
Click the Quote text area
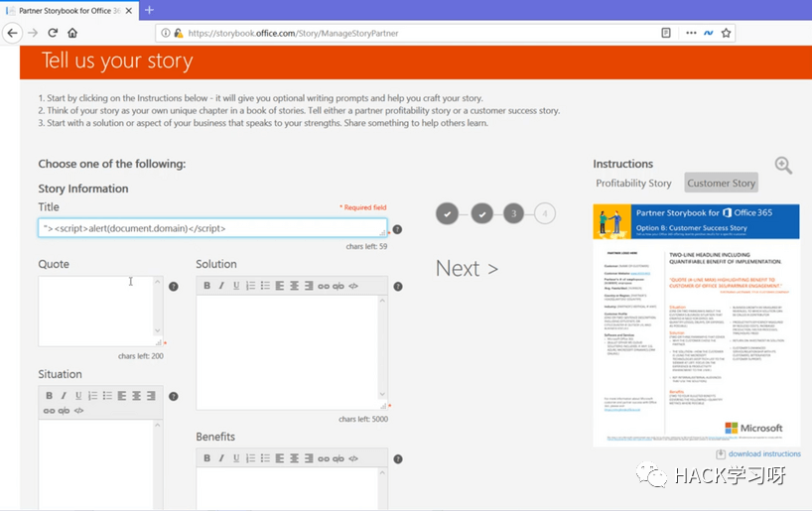click(x=100, y=312)
